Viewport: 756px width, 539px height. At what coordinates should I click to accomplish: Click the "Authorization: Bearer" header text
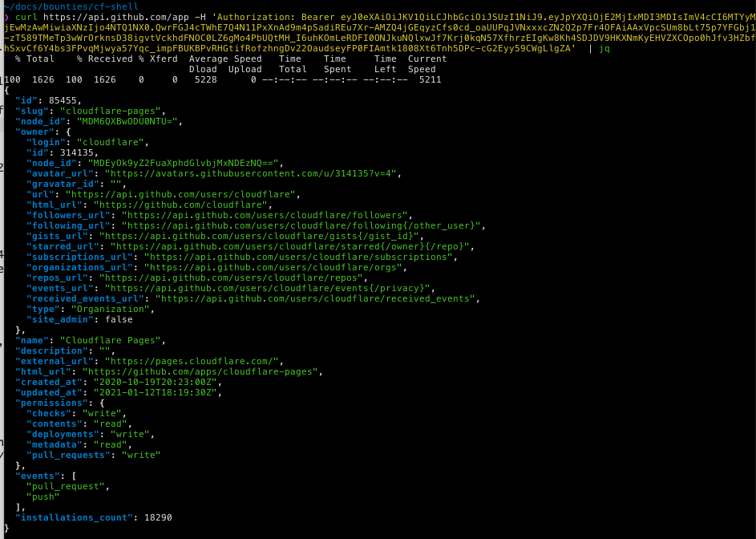[277, 17]
